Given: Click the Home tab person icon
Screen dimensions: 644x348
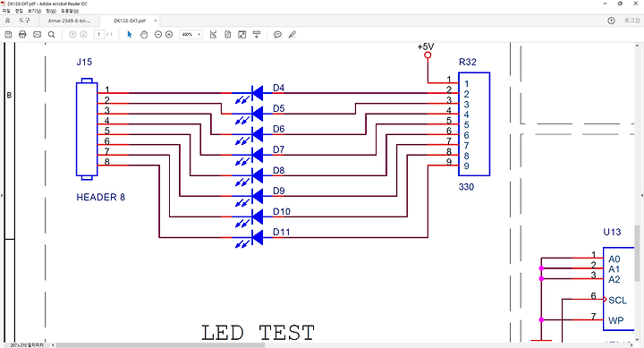Looking at the screenshot, I should 7,21.
